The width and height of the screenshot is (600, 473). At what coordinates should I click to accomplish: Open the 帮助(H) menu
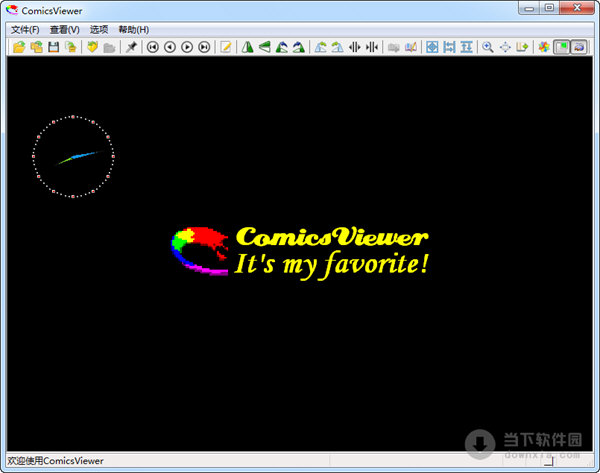(134, 30)
